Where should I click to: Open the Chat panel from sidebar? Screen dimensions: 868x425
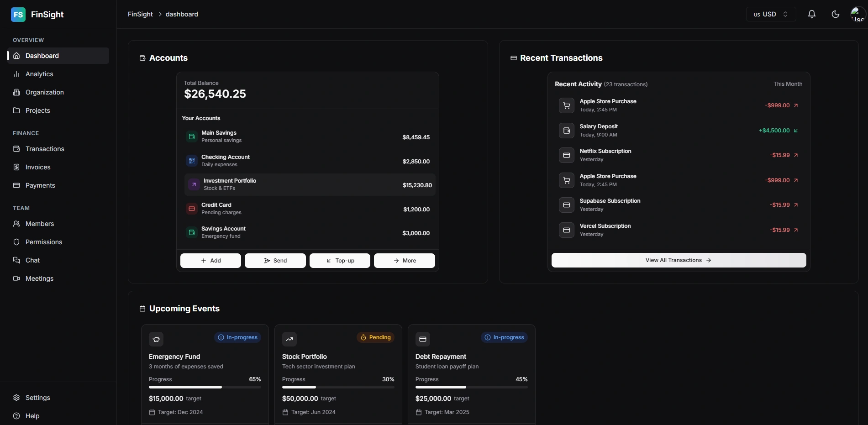(32, 260)
